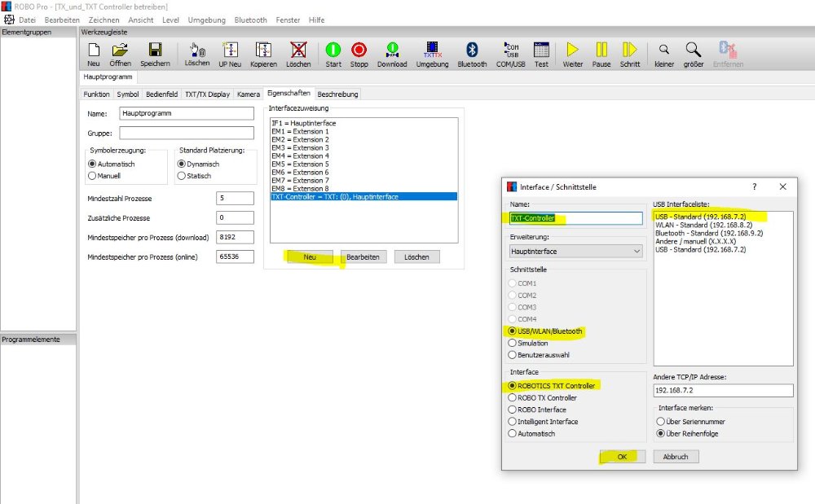Switch to the Funktion tab
Viewport: 815px width, 504px height.
point(97,94)
